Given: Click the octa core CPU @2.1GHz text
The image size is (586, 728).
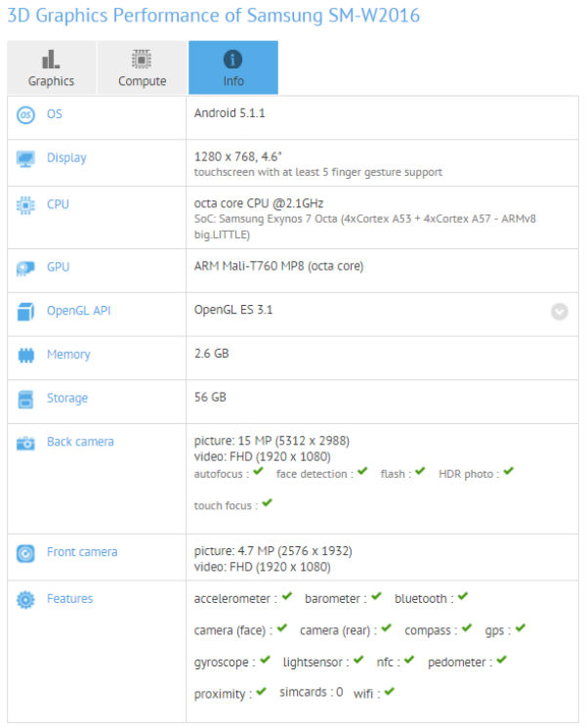Looking at the screenshot, I should point(259,203).
